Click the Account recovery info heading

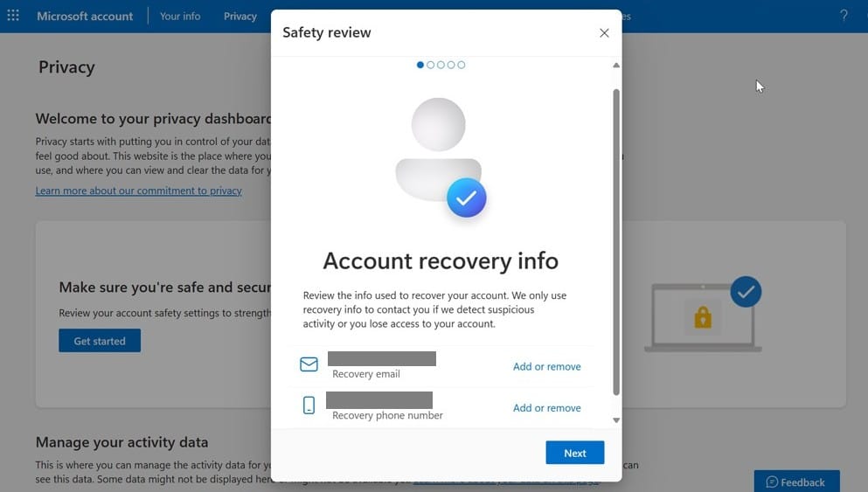click(441, 260)
